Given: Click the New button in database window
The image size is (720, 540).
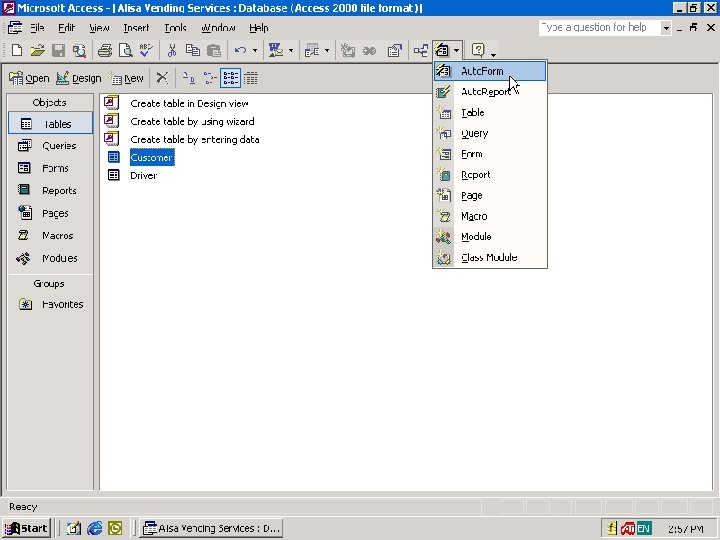Looking at the screenshot, I should (127, 79).
